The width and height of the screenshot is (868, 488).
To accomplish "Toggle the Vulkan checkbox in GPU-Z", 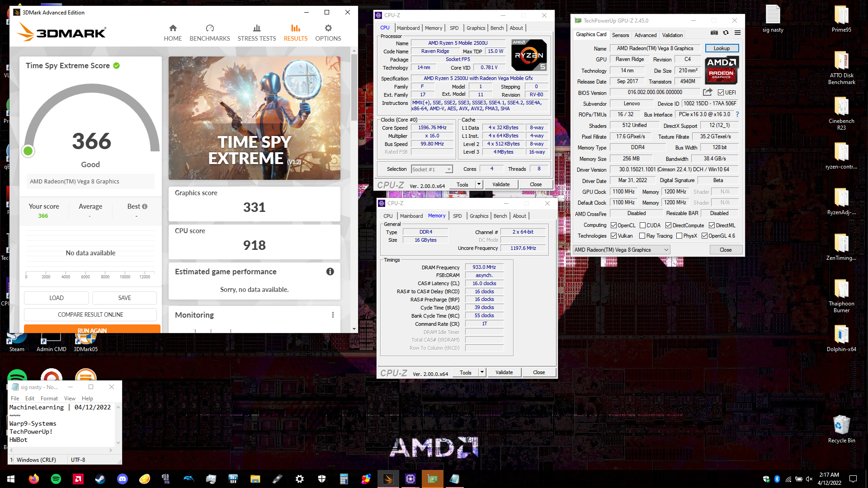I will click(x=613, y=236).
